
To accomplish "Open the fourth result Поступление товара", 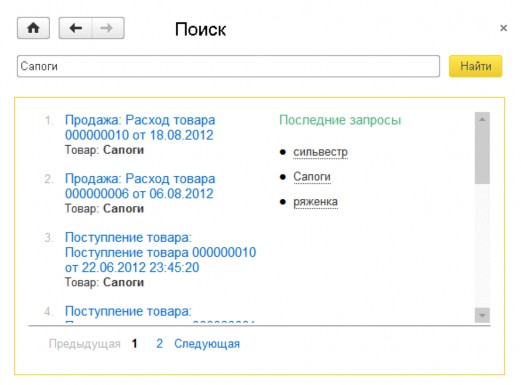I will [x=128, y=311].
